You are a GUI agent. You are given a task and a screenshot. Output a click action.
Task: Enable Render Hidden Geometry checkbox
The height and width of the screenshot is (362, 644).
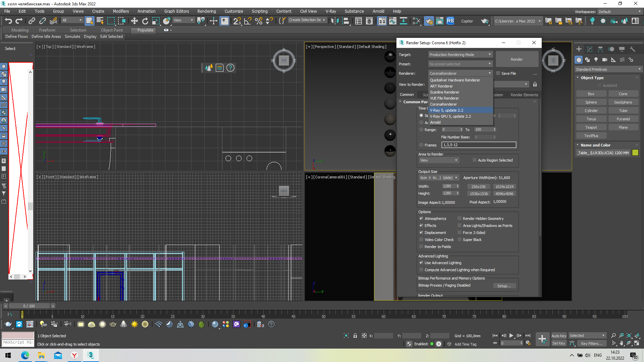(460, 219)
